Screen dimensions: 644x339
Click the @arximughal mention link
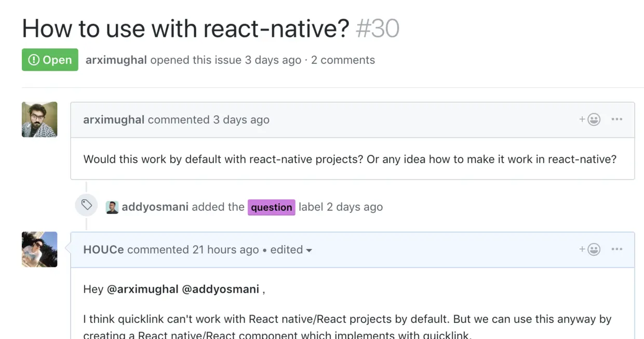[x=142, y=289]
